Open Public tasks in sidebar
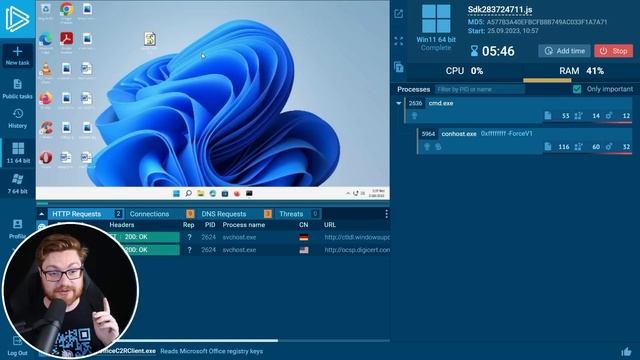The width and height of the screenshot is (640, 360). [18, 89]
